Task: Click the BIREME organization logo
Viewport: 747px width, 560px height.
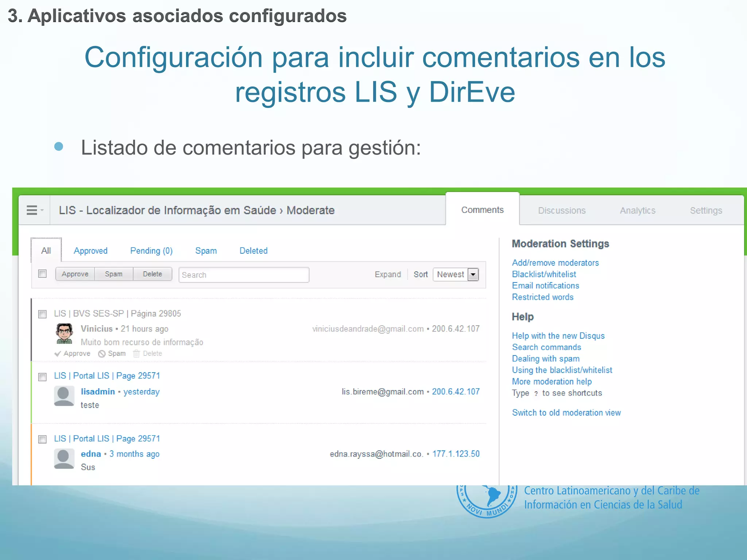Action: point(487,501)
